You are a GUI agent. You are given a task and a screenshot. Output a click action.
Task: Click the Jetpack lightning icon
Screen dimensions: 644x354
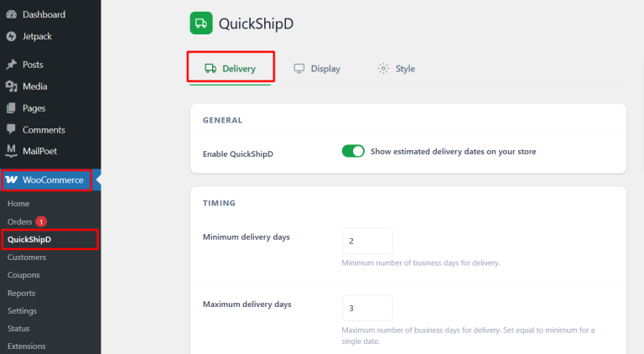point(12,36)
